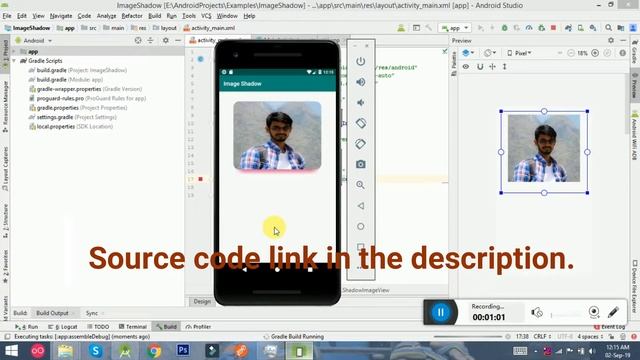Mute recorder audio with the speaker icon
The width and height of the screenshot is (640, 360).
[x=537, y=313]
